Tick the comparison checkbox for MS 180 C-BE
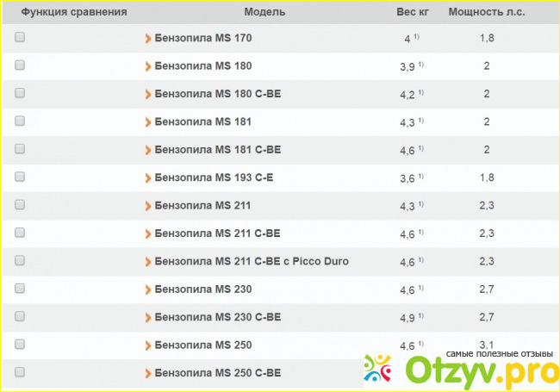The height and width of the screenshot is (392, 560). coord(20,93)
